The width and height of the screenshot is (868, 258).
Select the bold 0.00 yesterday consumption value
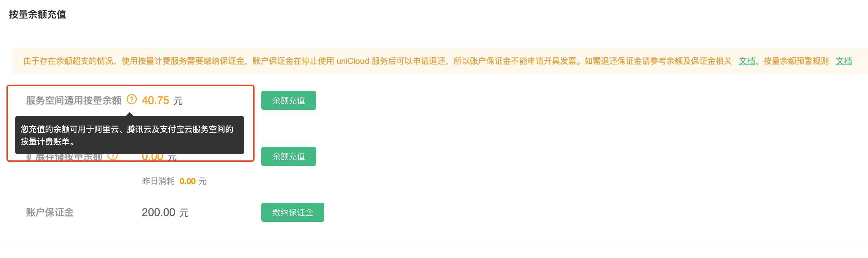point(188,181)
